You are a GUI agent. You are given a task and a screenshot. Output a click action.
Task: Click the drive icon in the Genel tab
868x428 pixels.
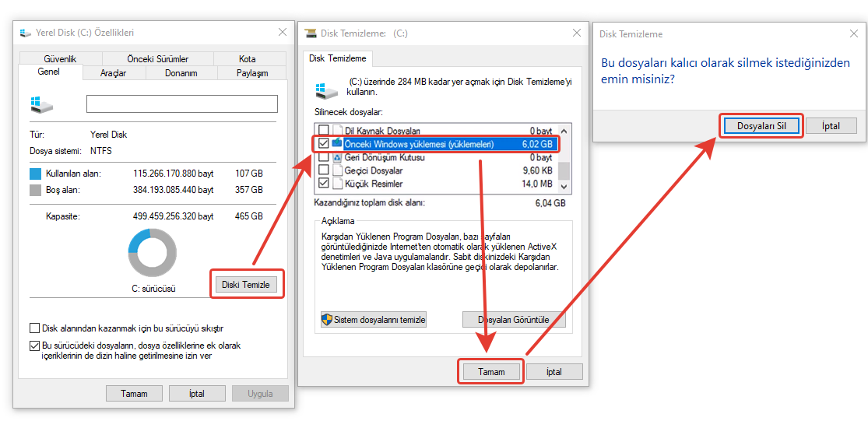click(41, 103)
